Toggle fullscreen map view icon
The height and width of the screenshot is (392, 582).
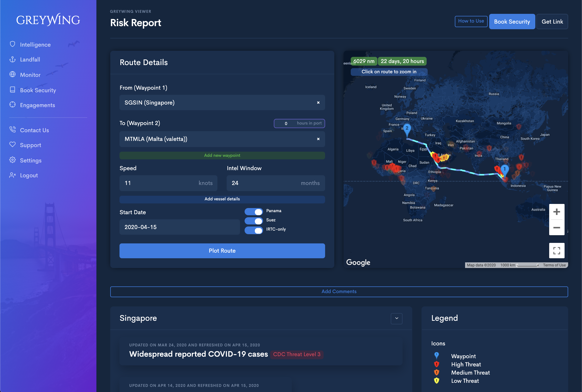(556, 250)
